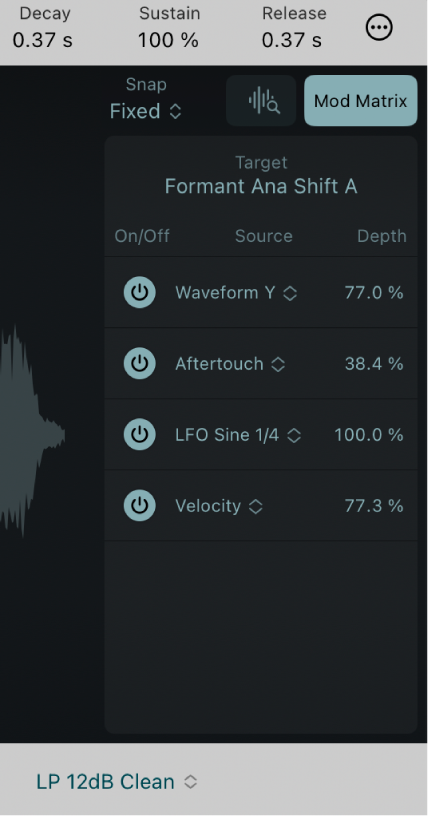Screen dimensions: 428x818
Task: Turn off the Velocity modulation row
Action: click(x=139, y=506)
